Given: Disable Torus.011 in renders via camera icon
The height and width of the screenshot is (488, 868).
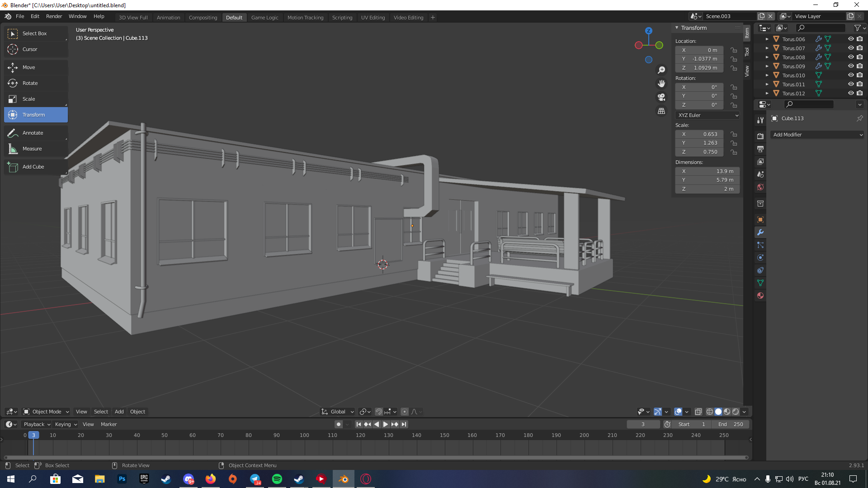Looking at the screenshot, I should tap(859, 84).
